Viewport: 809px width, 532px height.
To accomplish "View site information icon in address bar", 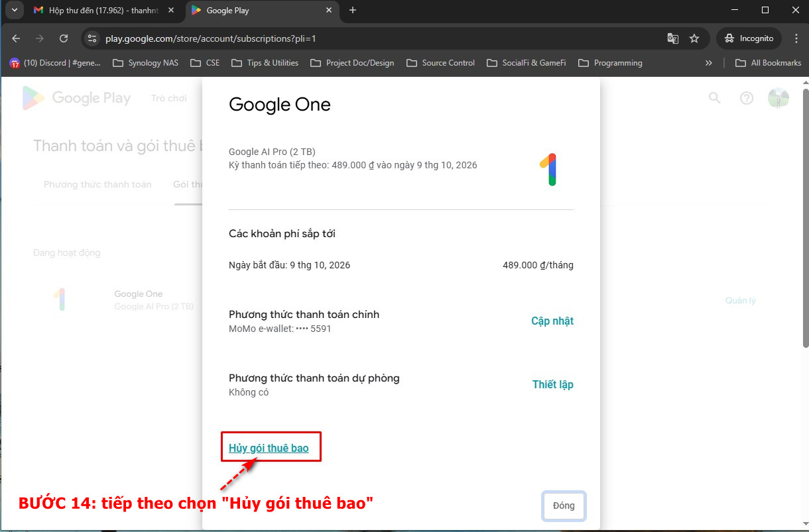I will [x=93, y=38].
